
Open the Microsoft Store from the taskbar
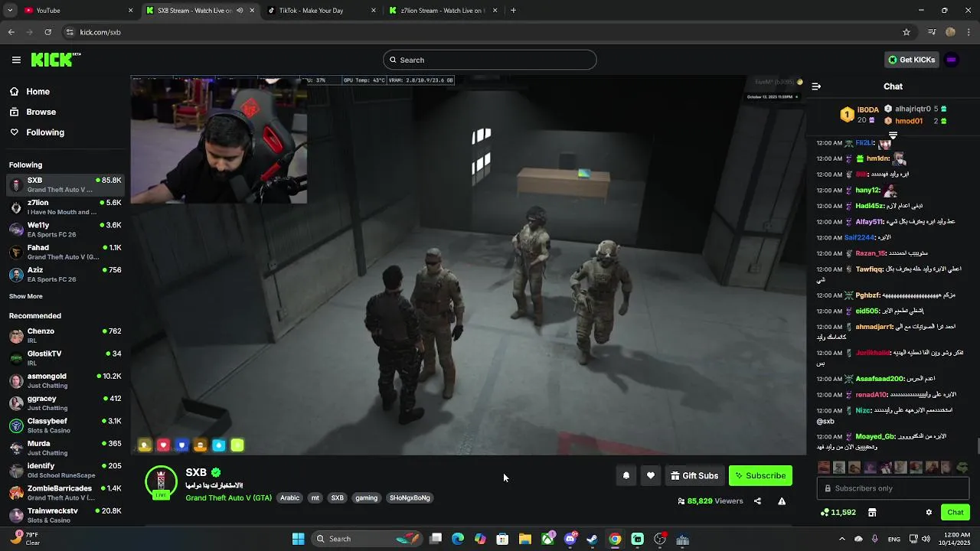(x=502, y=539)
